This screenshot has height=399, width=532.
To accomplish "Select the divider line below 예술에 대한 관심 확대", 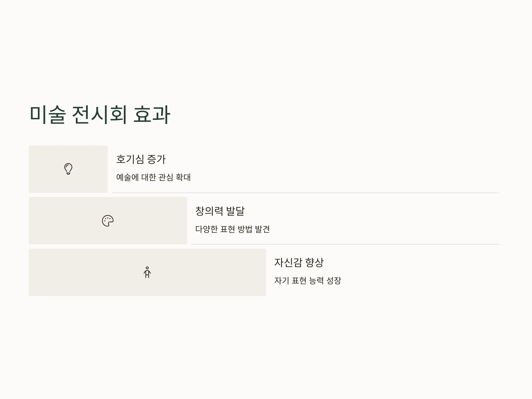I will pos(306,193).
